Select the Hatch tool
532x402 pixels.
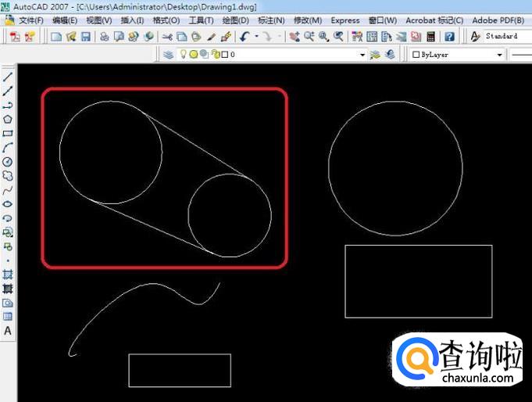point(8,275)
